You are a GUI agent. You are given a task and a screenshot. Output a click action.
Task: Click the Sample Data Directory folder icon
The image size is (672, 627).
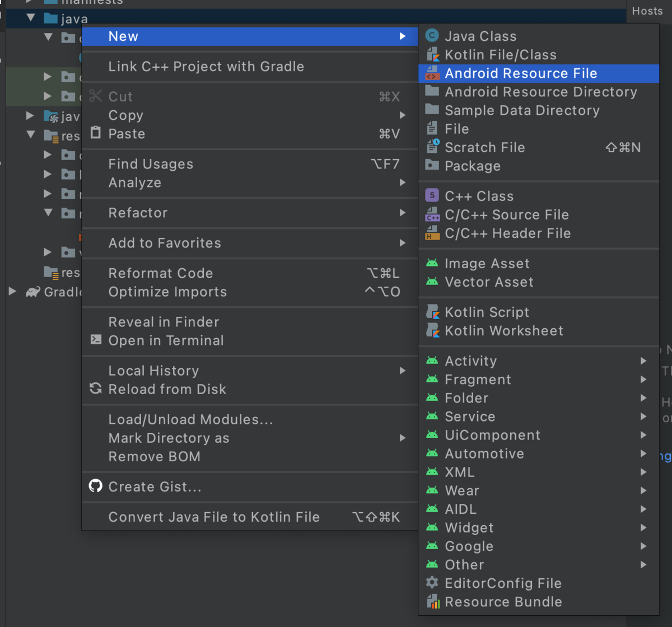pyautogui.click(x=432, y=110)
